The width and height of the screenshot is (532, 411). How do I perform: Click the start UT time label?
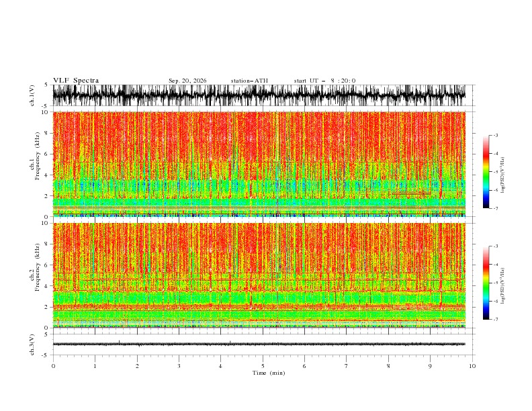click(x=324, y=81)
